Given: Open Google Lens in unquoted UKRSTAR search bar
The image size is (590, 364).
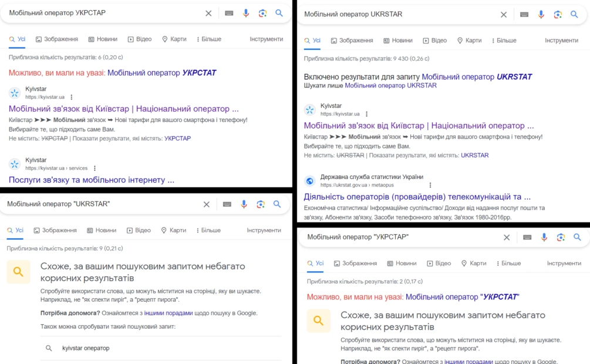Looking at the screenshot, I should click(x=558, y=15).
